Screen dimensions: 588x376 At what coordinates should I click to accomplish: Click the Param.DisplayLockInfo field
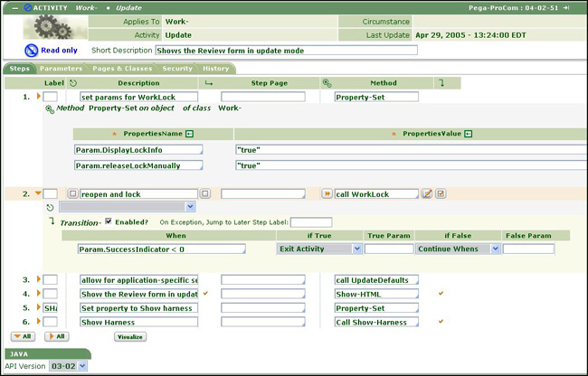coord(138,150)
